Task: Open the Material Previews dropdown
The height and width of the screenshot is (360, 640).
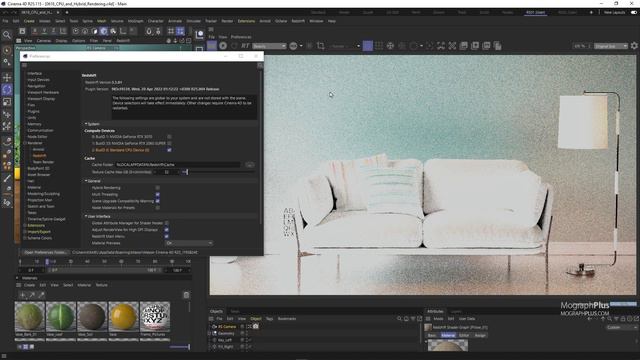Action: [x=189, y=243]
